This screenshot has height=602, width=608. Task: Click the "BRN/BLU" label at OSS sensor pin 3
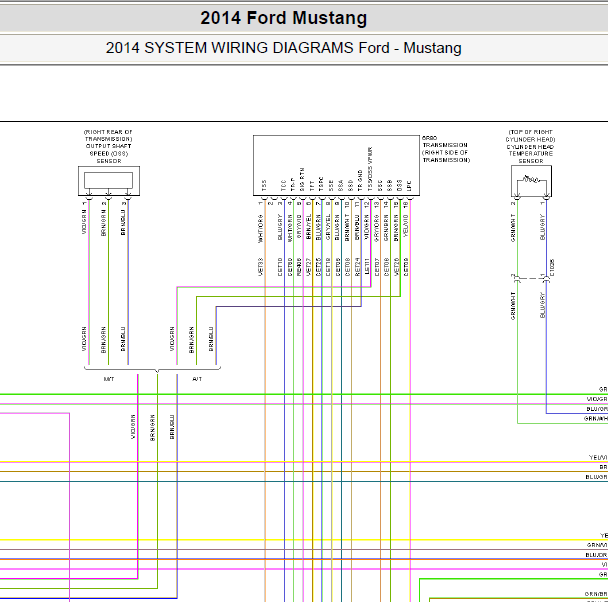click(x=123, y=223)
